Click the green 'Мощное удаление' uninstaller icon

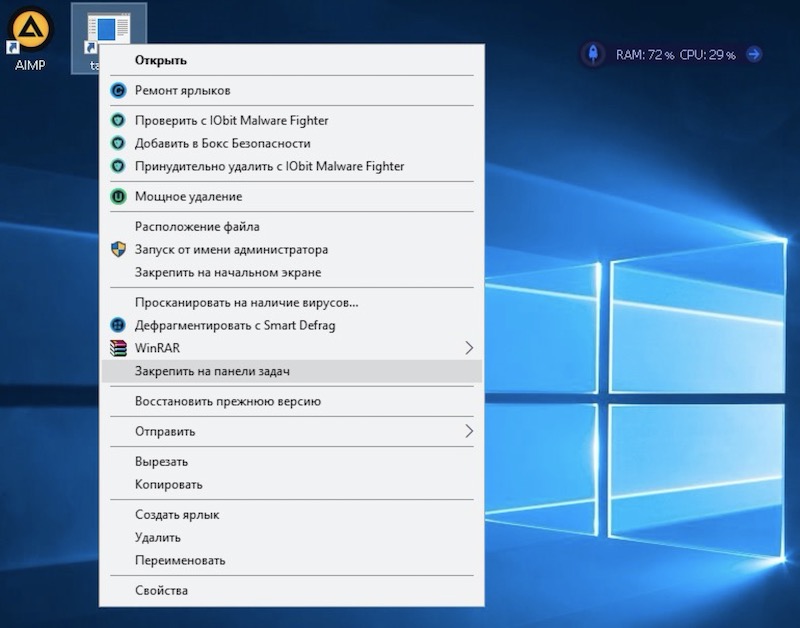click(x=118, y=196)
